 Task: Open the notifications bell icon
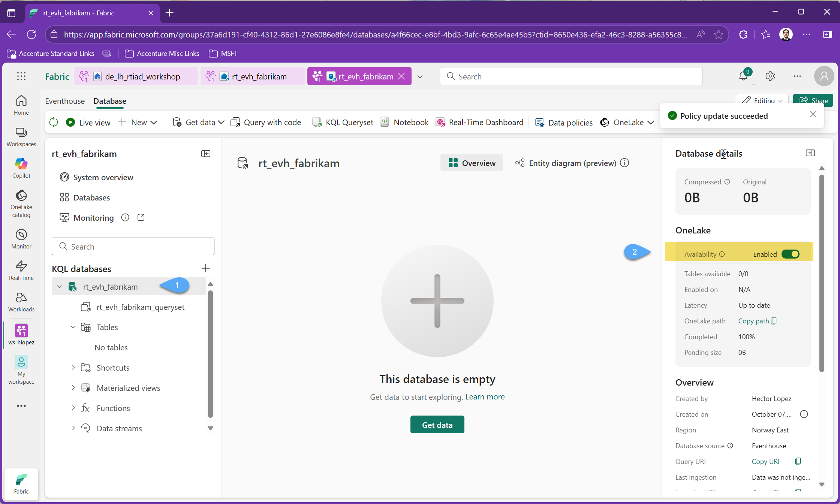click(743, 76)
